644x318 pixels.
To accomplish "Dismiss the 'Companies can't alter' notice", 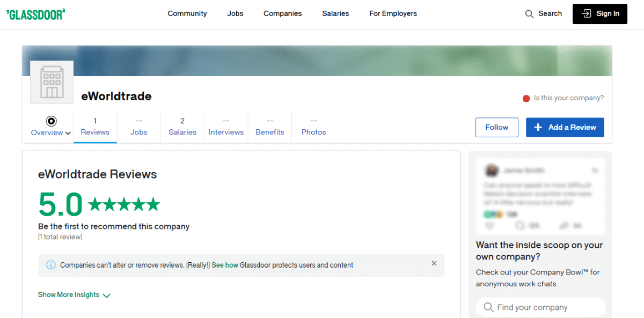I will pos(434,263).
